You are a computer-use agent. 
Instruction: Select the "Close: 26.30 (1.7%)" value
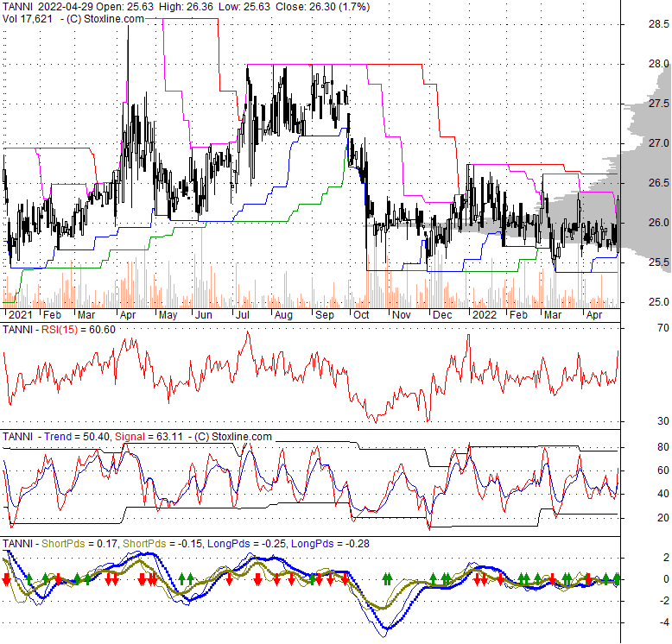tap(323, 7)
